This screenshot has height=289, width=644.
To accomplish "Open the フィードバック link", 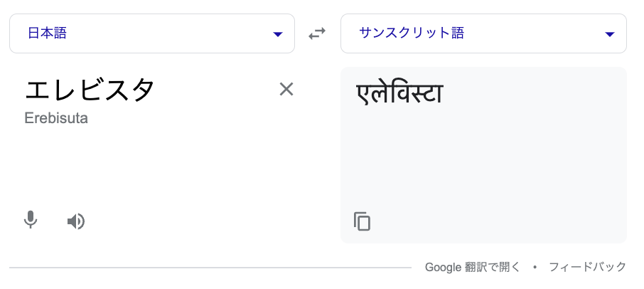I will click(587, 267).
